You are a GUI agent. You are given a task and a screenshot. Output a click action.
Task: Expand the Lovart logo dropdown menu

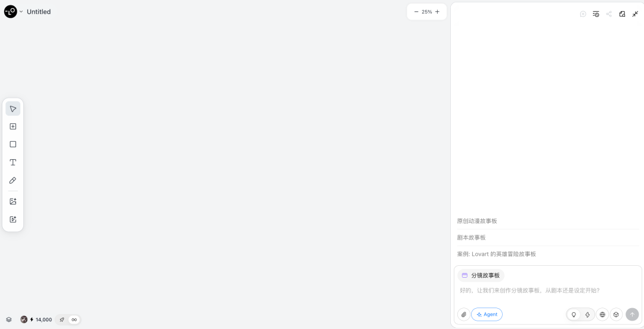[x=21, y=11]
